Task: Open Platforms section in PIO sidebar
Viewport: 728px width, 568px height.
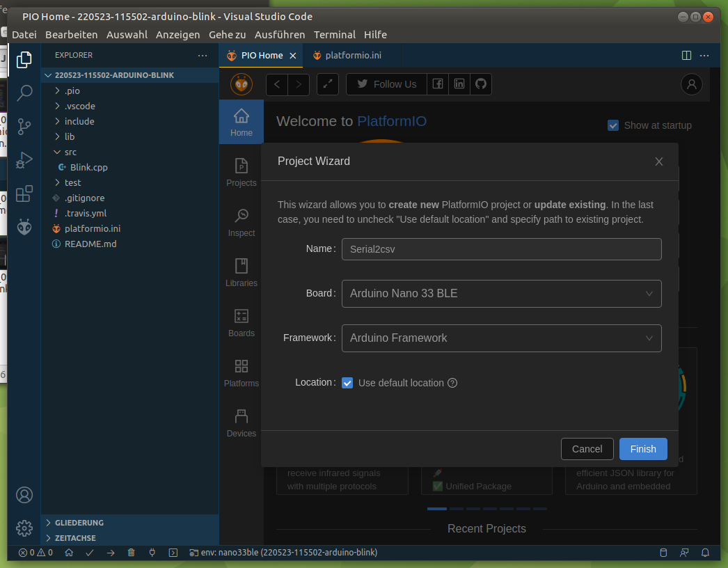Action: [242, 373]
